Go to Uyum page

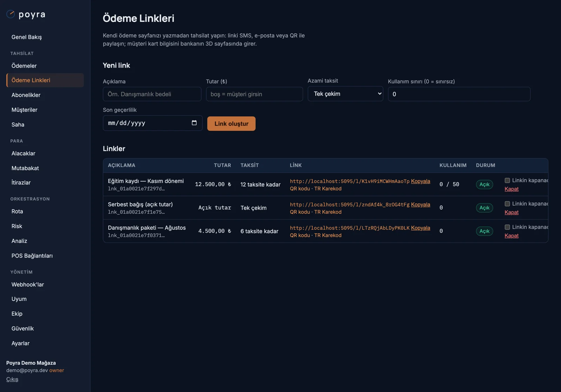[19, 299]
